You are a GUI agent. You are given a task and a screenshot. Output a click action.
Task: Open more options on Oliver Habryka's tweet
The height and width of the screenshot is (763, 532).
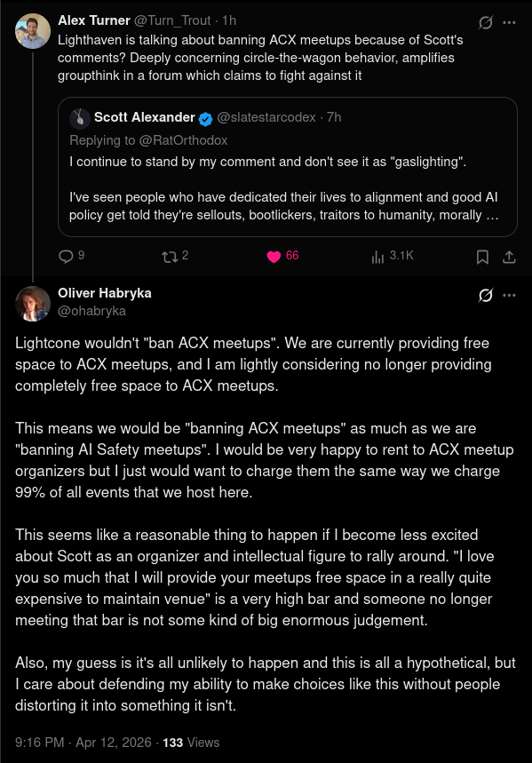pos(510,294)
